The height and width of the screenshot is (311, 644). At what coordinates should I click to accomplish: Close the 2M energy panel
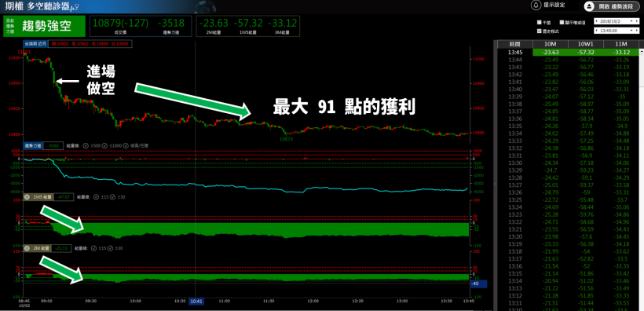27,248
